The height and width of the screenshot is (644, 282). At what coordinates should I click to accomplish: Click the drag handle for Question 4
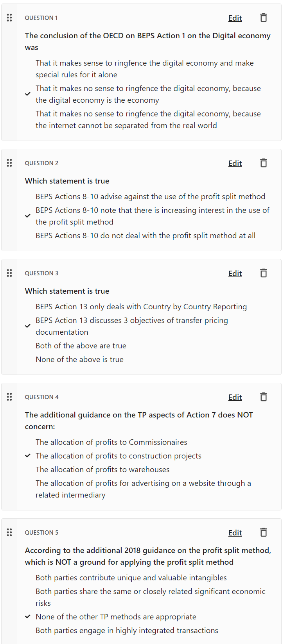[x=9, y=397]
